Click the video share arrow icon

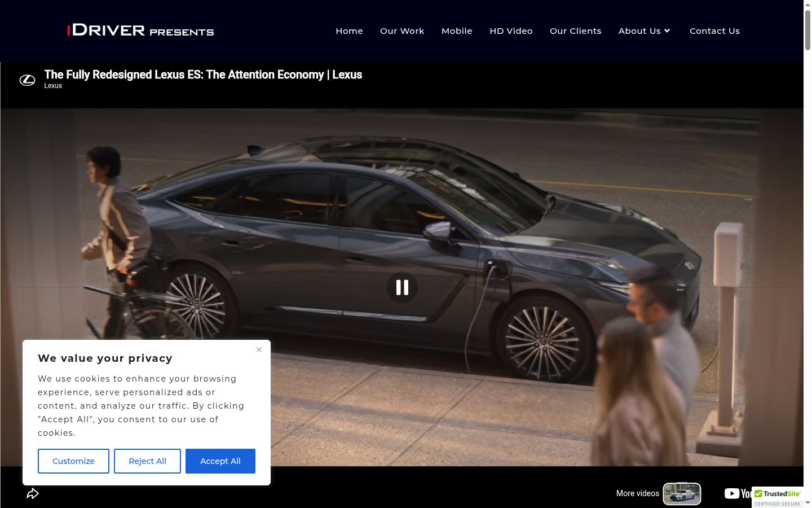click(33, 494)
